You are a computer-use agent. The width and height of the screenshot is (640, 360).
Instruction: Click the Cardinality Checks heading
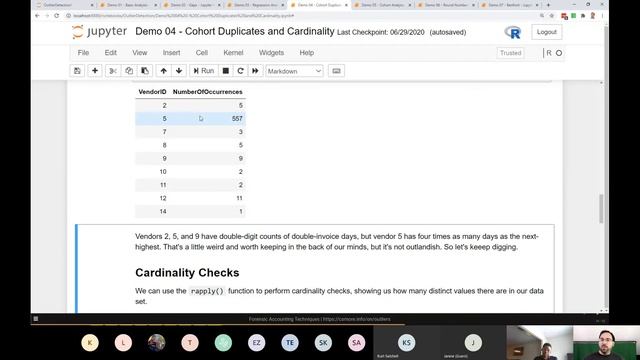tap(187, 273)
